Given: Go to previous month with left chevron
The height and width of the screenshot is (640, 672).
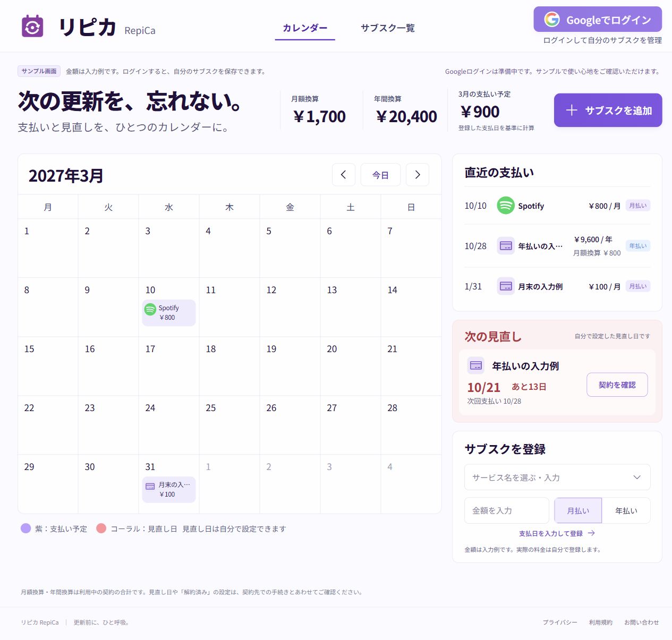Looking at the screenshot, I should point(344,175).
